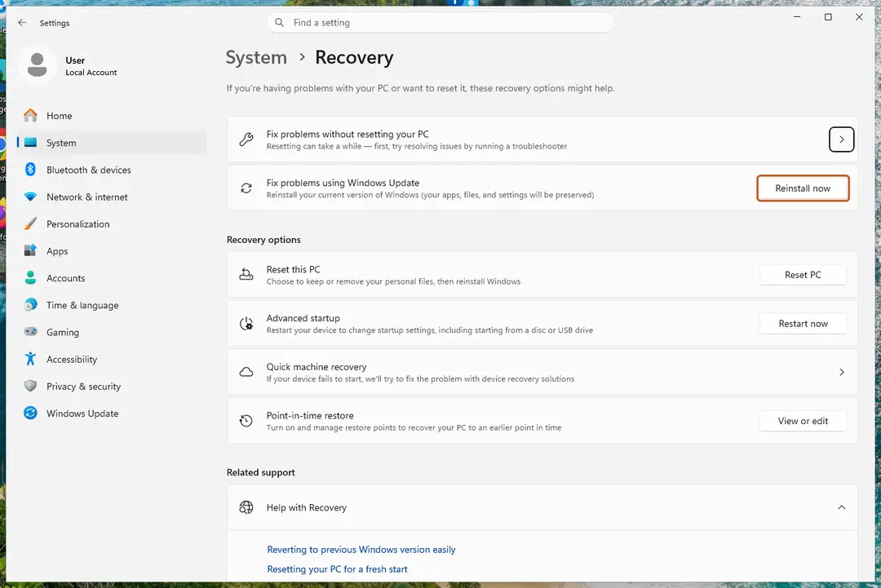Viewport: 881px width, 588px height.
Task: Open Network & internet settings
Action: click(x=87, y=197)
